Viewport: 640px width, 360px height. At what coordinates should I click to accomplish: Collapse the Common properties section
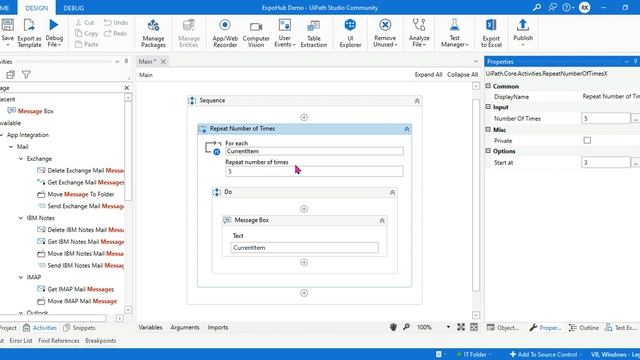488,86
